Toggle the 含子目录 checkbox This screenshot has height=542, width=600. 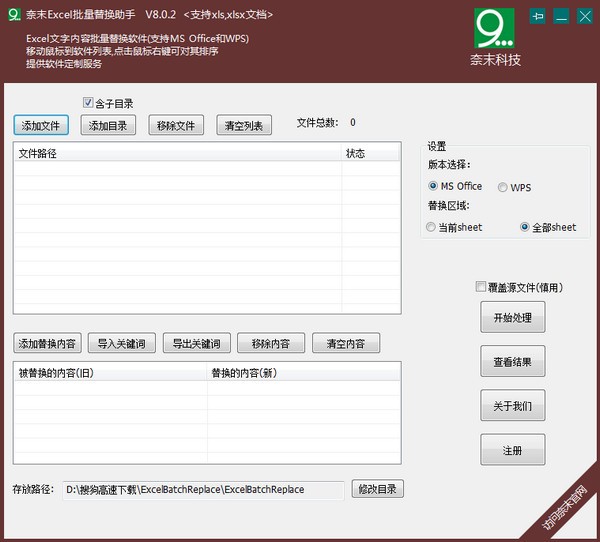[88, 103]
